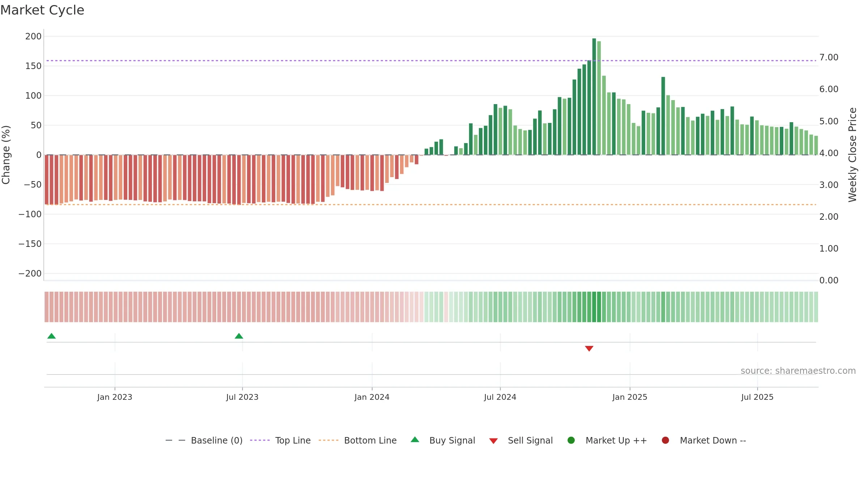Click the Change (%) axis title
Image resolution: width=868 pixels, height=488 pixels.
pos(6,155)
